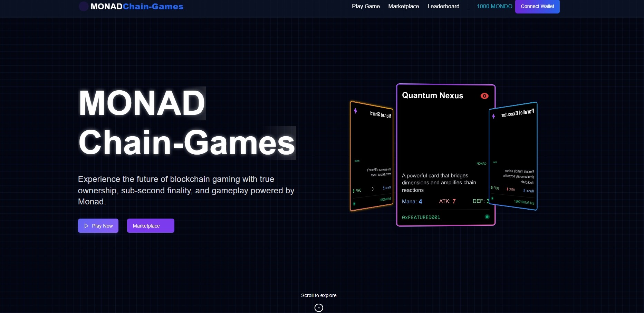Click the Scroll to explore text
Viewport: 644px width, 313px height.
coord(319,295)
